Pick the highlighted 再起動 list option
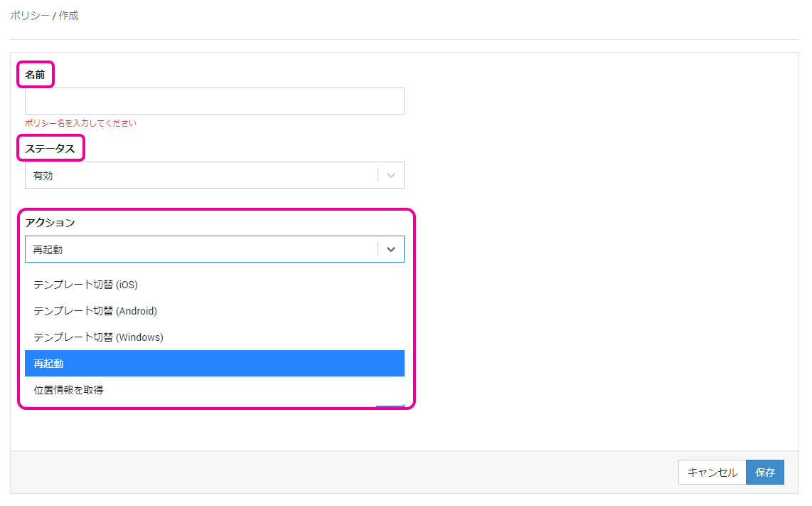This screenshot has height=506, width=812. (x=214, y=363)
